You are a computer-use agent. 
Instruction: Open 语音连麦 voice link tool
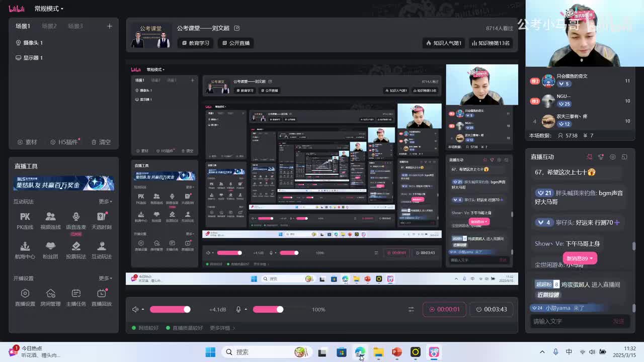76,221
